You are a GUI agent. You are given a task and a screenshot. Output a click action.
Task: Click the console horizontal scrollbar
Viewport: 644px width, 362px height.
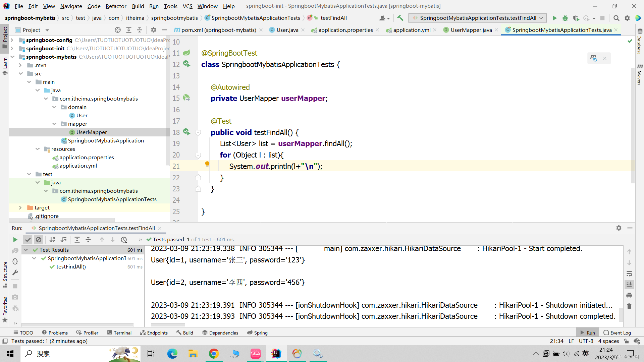168,324
